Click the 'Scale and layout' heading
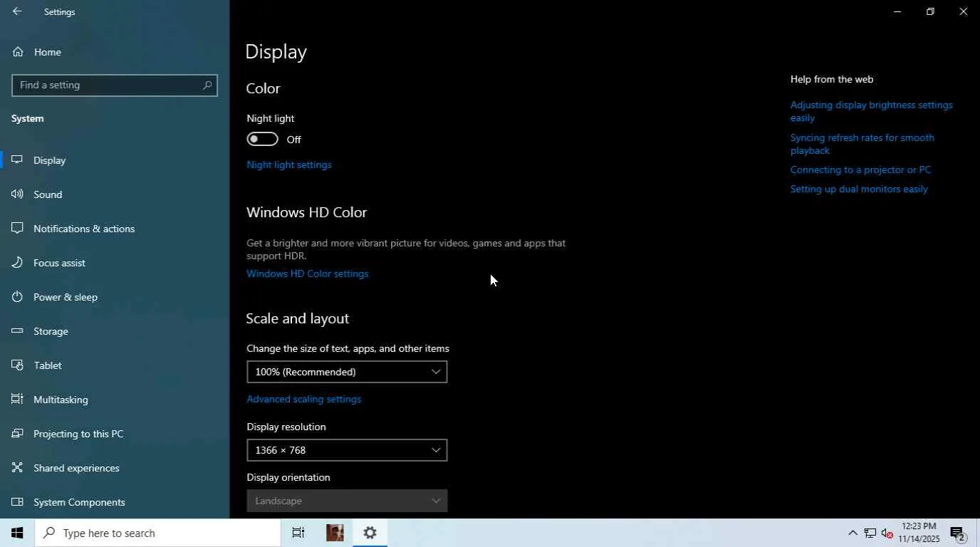The height and width of the screenshot is (547, 980). [298, 318]
